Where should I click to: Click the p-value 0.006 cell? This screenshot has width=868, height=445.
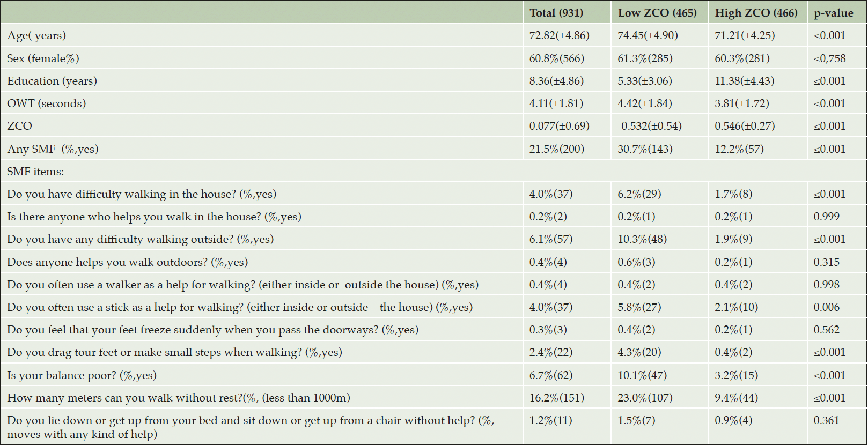826,307
